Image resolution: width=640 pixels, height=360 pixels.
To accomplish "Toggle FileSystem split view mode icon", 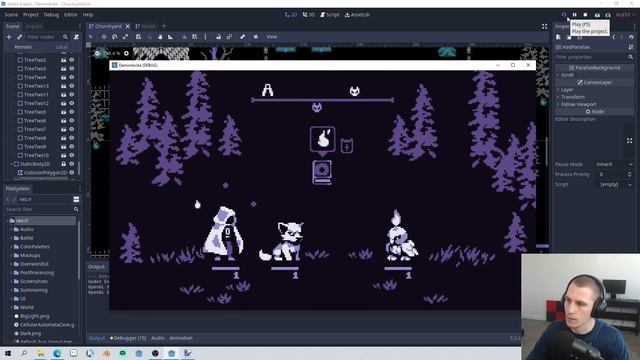I will point(76,199).
